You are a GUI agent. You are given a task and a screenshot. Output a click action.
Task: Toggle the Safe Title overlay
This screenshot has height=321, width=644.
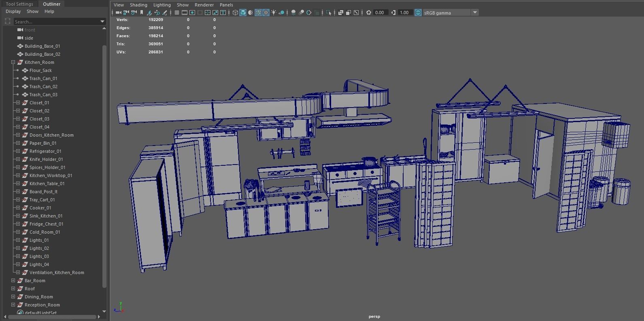click(x=223, y=13)
